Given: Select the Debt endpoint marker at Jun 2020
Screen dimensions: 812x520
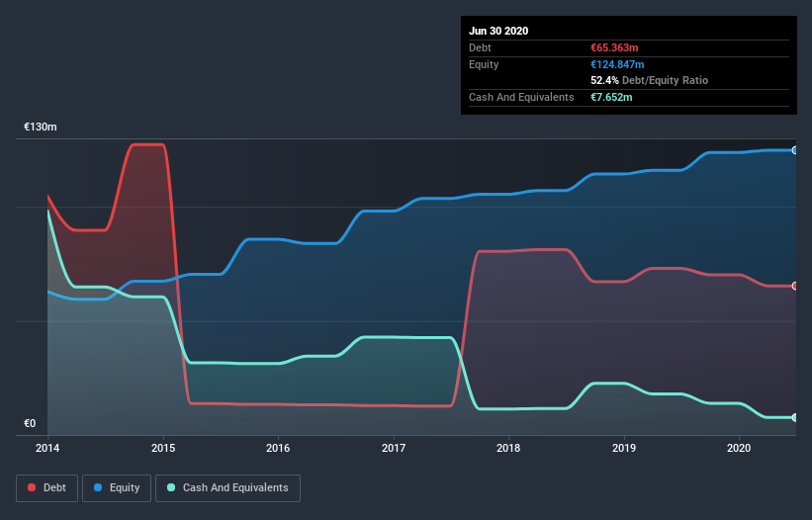Looking at the screenshot, I should point(795,286).
